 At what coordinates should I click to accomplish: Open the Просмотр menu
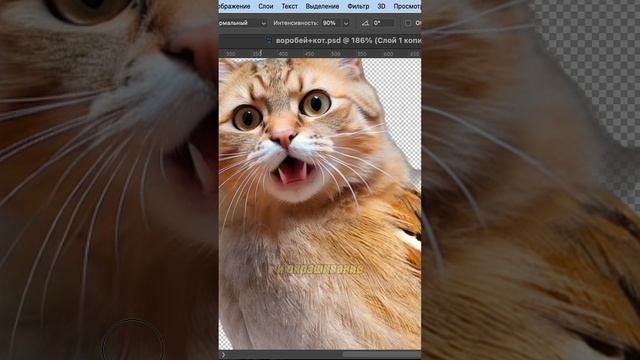pos(407,7)
